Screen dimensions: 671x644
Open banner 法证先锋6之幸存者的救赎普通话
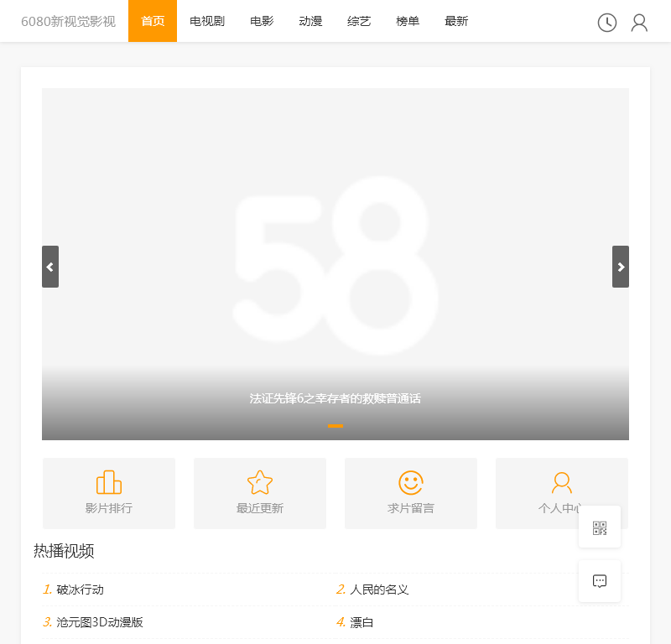[x=335, y=398]
